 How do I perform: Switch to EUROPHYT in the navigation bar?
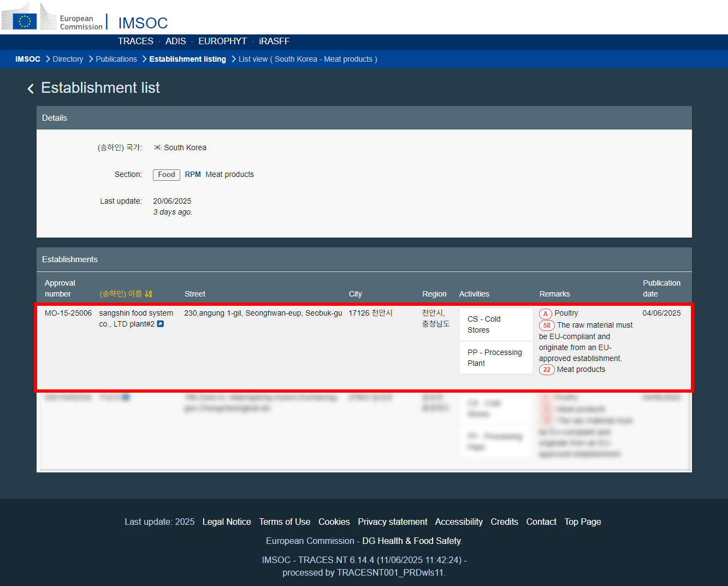[x=222, y=42]
